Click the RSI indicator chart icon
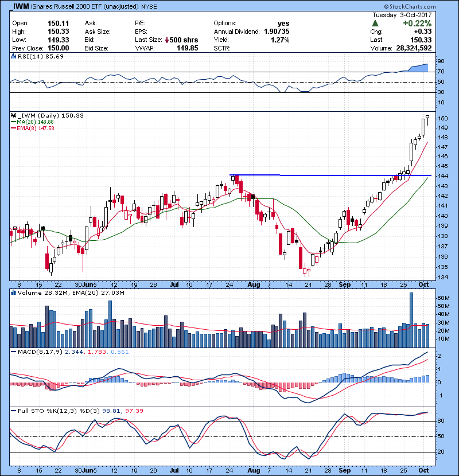 pos(13,56)
